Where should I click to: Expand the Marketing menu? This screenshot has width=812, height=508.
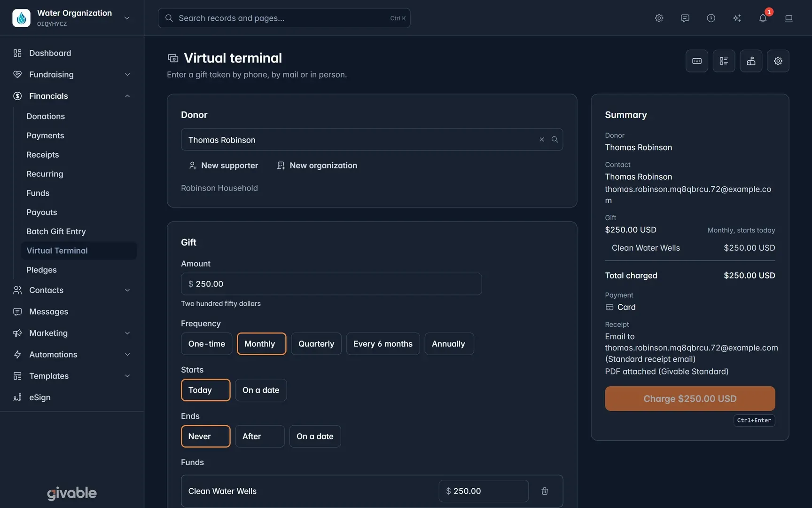coord(72,333)
